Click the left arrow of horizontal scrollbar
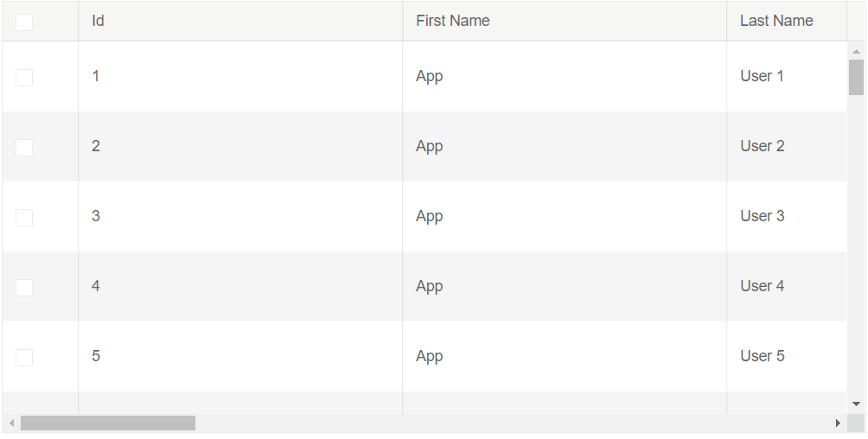868x439 pixels. [11, 423]
